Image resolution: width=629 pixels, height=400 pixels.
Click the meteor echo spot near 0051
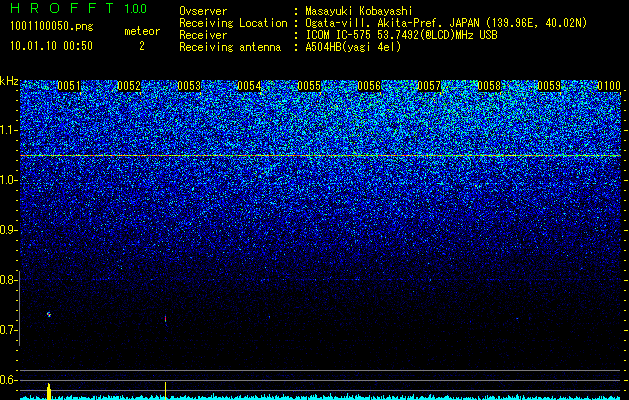click(49, 315)
